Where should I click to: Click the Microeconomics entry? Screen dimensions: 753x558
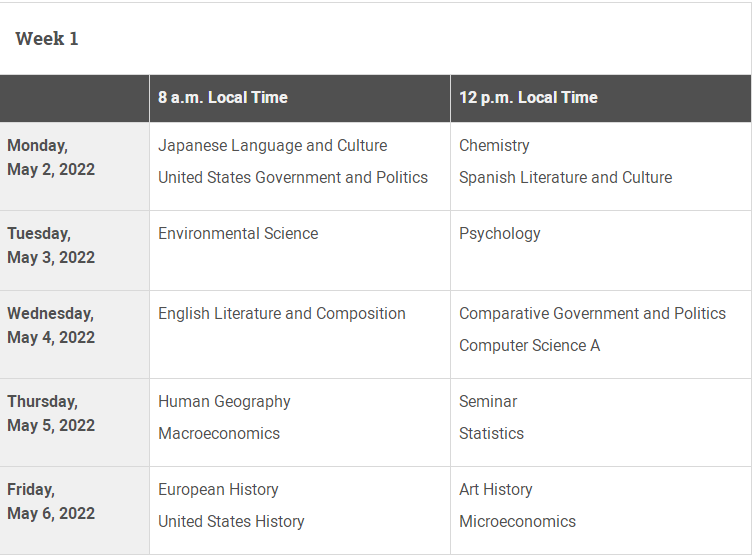pyautogui.click(x=517, y=522)
